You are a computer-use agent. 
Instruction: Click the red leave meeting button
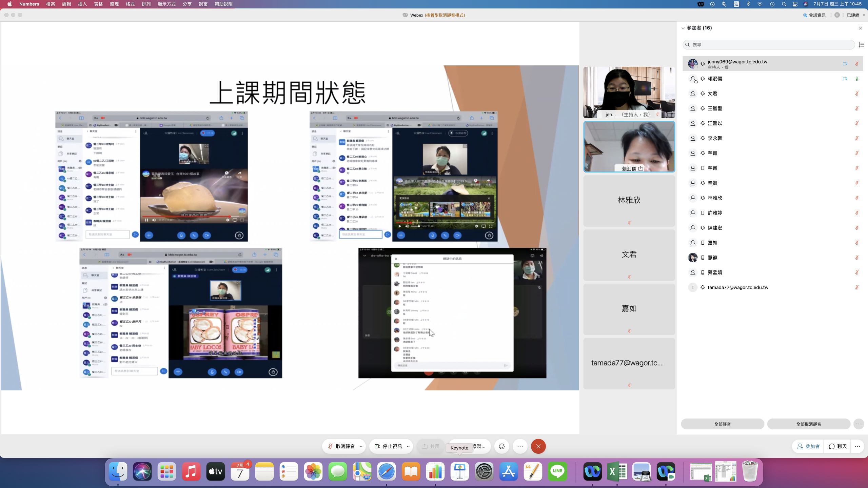538,446
